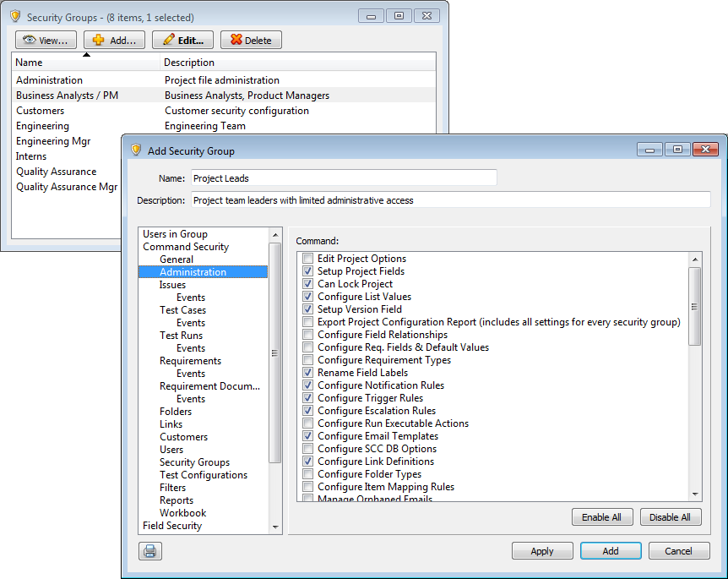Click shield icon in Security Groups title bar
The image size is (728, 579).
pos(15,17)
